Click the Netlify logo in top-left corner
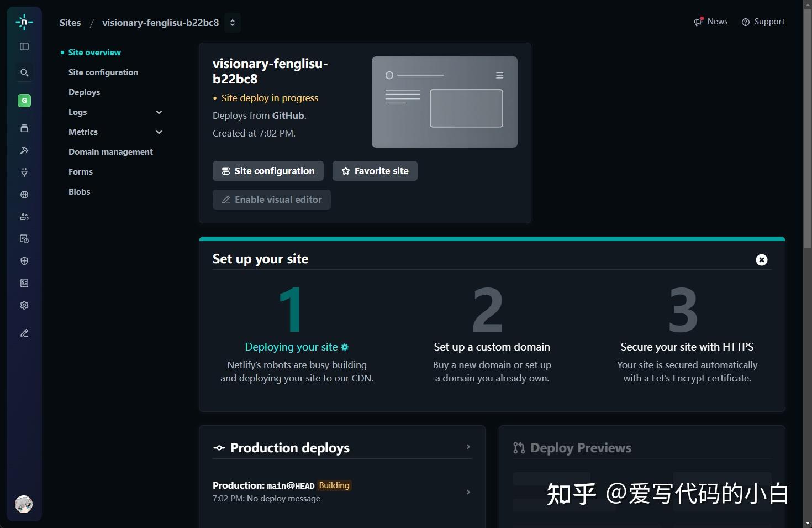812x528 pixels. (x=24, y=22)
